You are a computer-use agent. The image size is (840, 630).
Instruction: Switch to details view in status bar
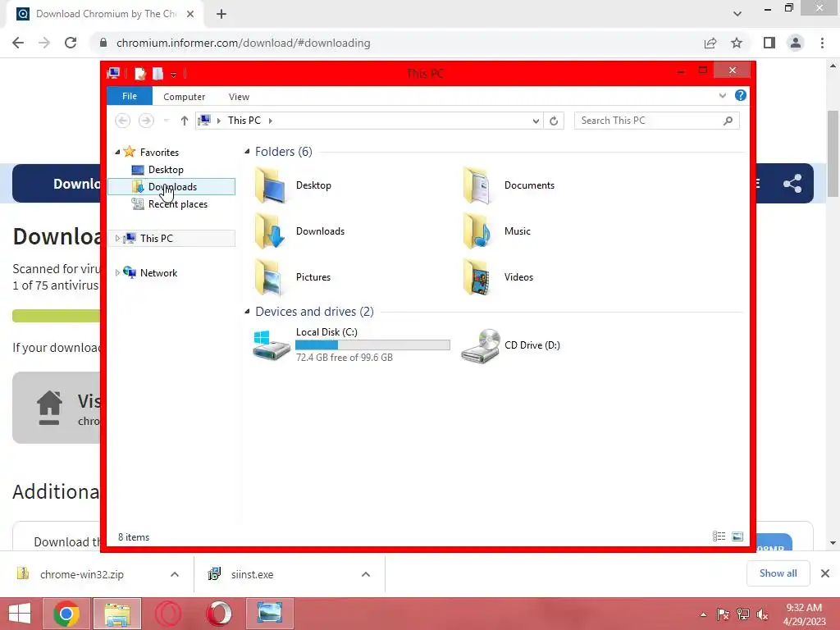tap(719, 536)
